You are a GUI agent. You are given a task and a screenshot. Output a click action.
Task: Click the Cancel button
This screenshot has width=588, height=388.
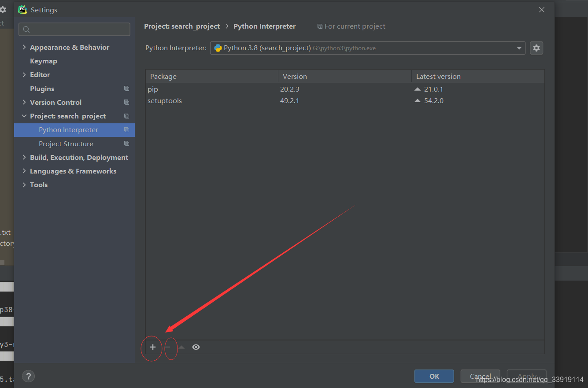click(x=480, y=376)
